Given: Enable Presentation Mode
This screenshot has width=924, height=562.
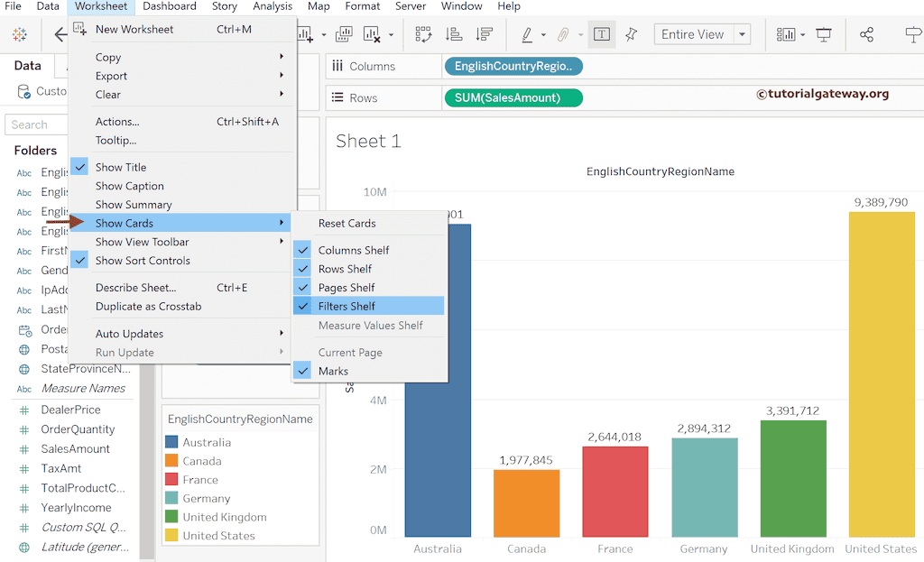Looking at the screenshot, I should (823, 34).
